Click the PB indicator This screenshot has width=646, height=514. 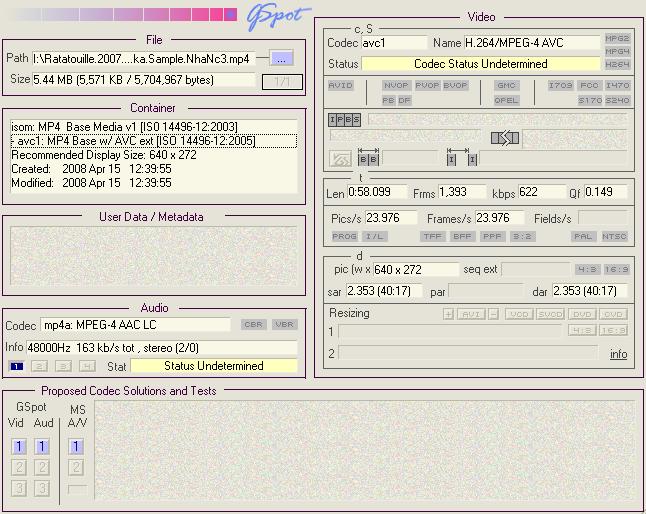coord(389,100)
